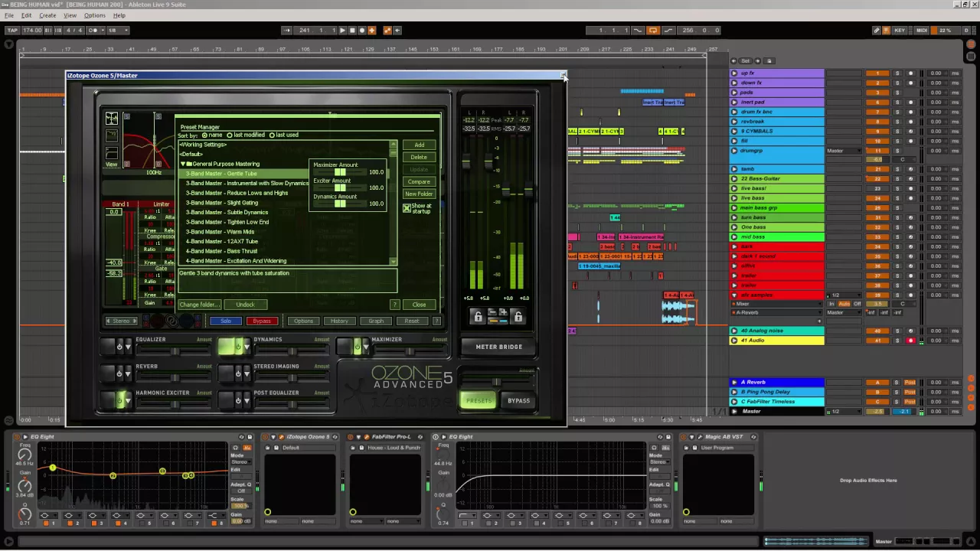
Task: Unfold the 'up fx' track
Action: (x=734, y=73)
